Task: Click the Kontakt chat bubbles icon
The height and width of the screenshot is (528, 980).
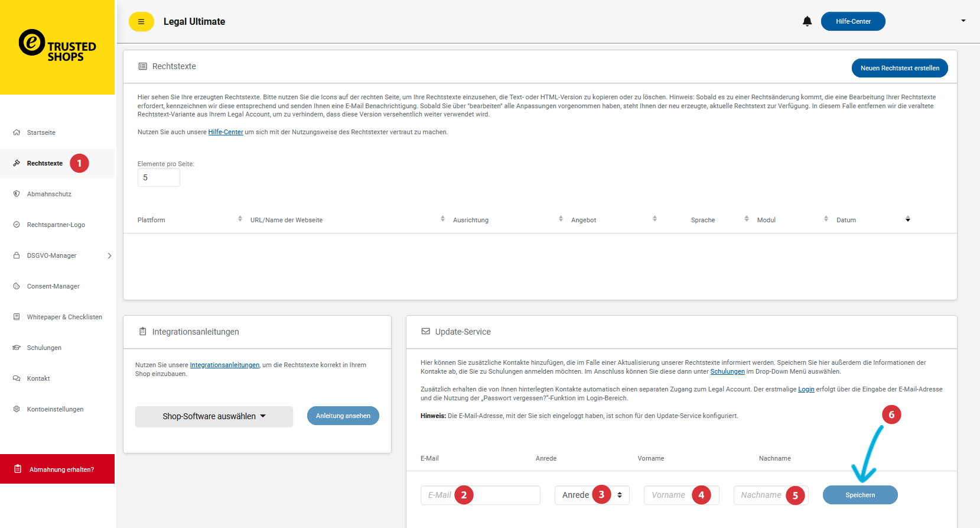Action: [x=17, y=378]
